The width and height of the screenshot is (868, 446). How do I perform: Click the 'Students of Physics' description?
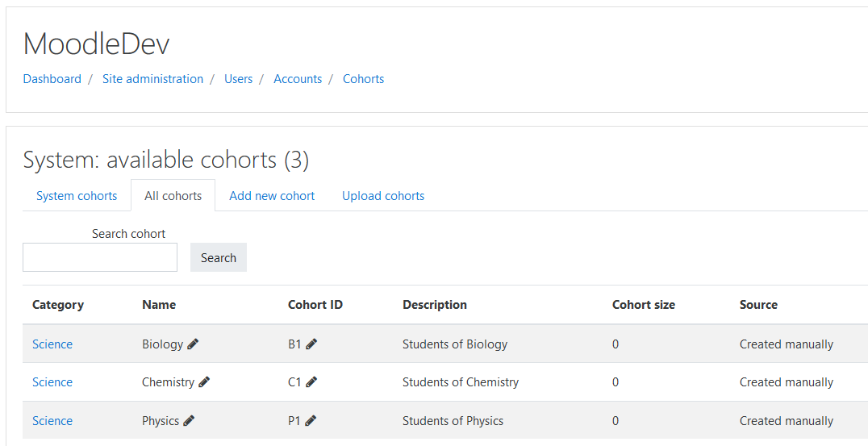coord(453,421)
